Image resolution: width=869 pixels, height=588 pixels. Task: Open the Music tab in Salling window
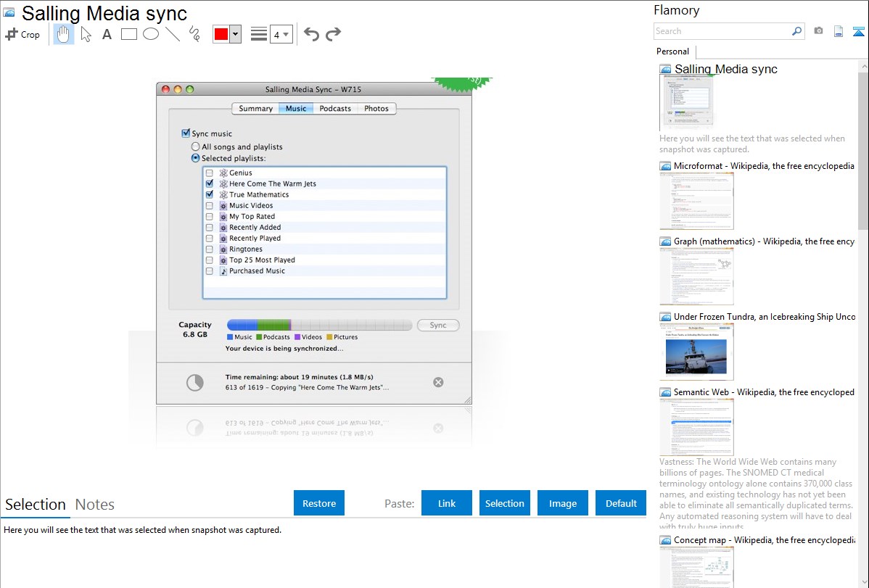(x=296, y=109)
